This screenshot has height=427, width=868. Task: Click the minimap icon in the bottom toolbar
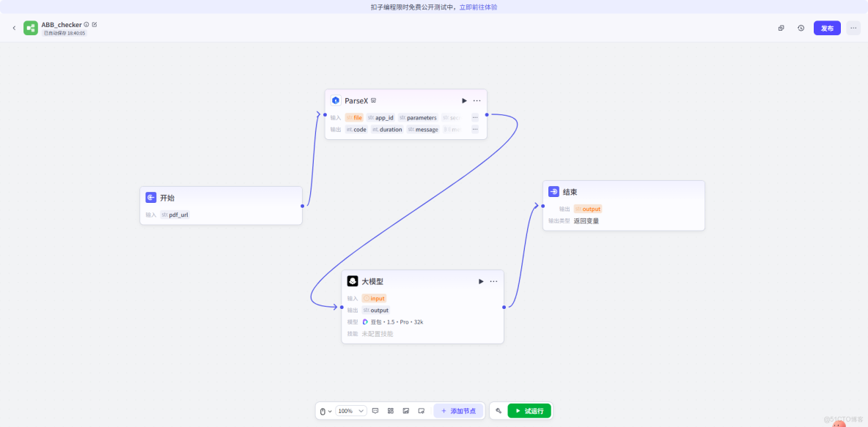click(x=406, y=410)
